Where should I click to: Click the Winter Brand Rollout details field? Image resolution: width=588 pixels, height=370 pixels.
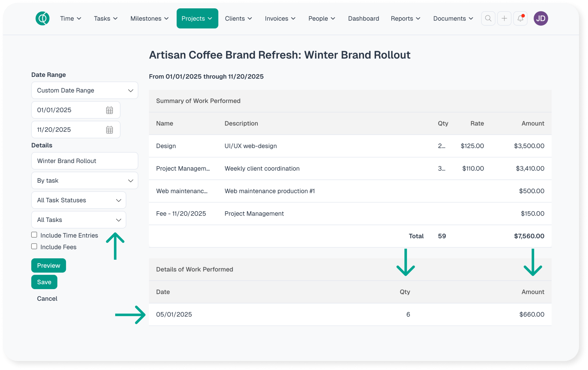85,161
